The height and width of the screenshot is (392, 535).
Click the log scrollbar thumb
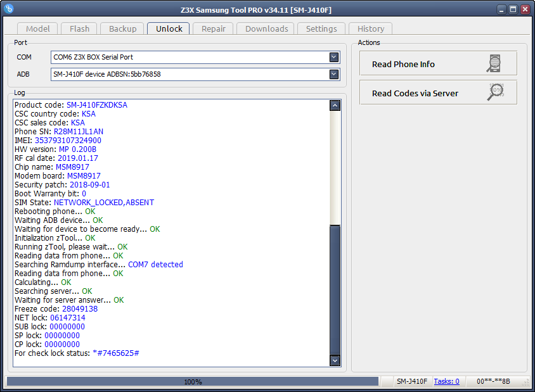pyautogui.click(x=335, y=290)
